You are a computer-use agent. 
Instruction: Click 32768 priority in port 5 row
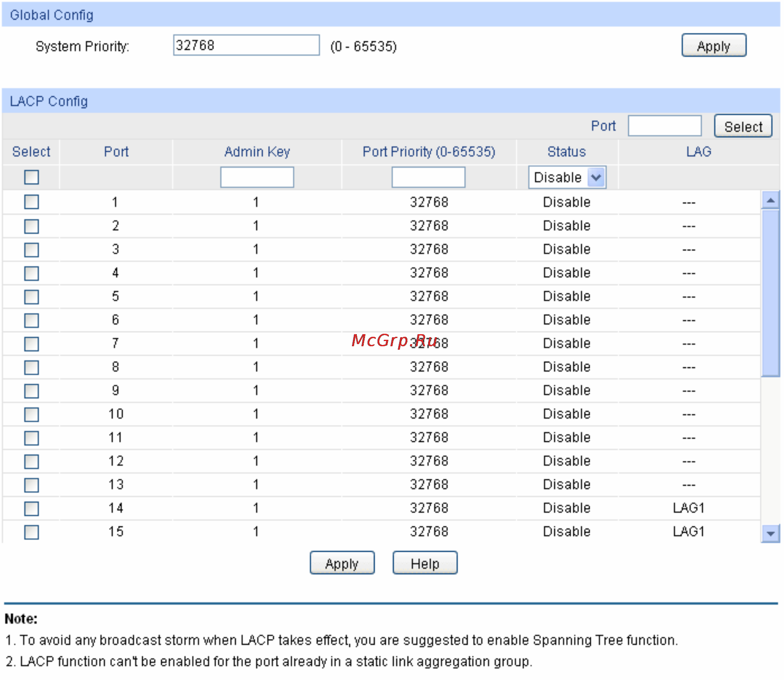[x=429, y=296]
